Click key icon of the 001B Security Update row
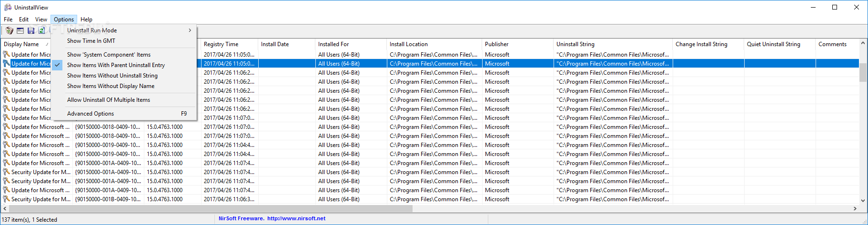This screenshot has height=225, width=868. coord(7,199)
